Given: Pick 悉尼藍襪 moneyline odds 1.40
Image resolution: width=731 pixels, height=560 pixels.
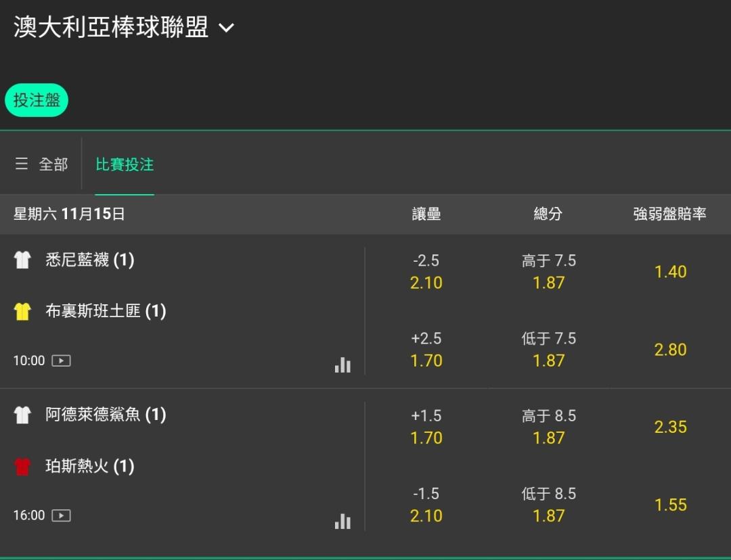Looking at the screenshot, I should tap(670, 272).
